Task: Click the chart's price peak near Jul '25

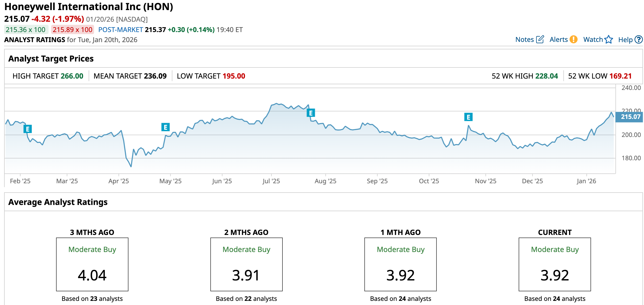Action: tap(277, 104)
